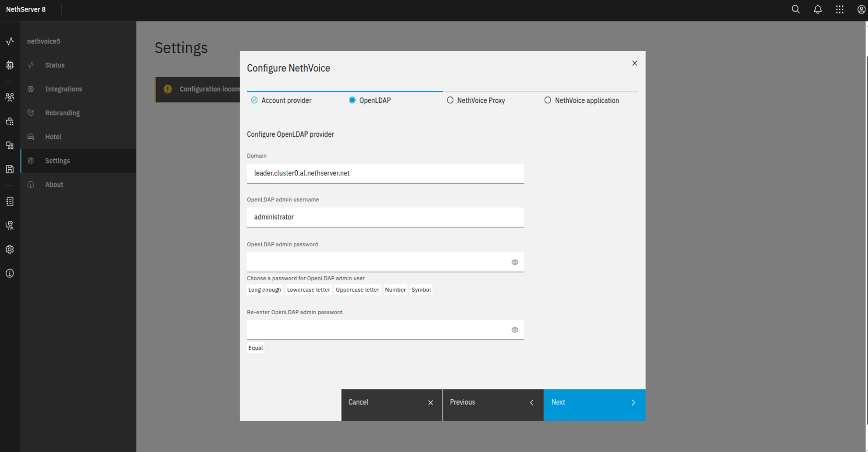Open the user account icon
Viewport: 868px width, 452px height.
pyautogui.click(x=861, y=9)
